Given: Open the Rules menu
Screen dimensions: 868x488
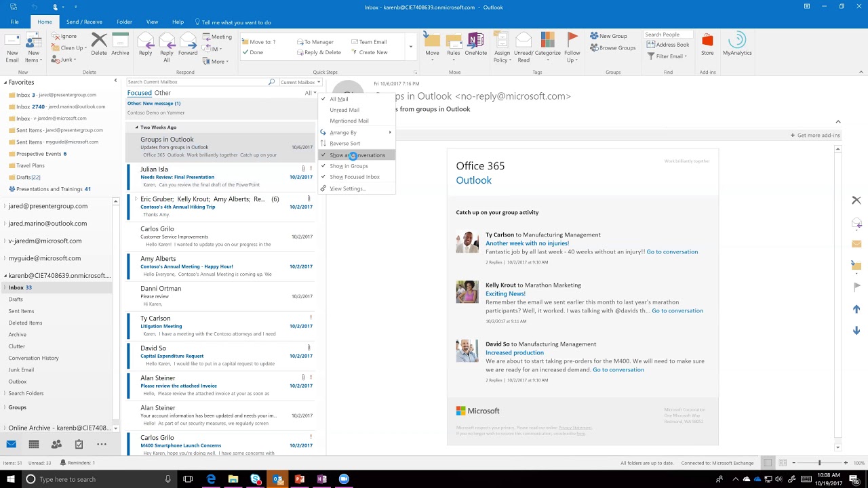Looking at the screenshot, I should pyautogui.click(x=453, y=46).
